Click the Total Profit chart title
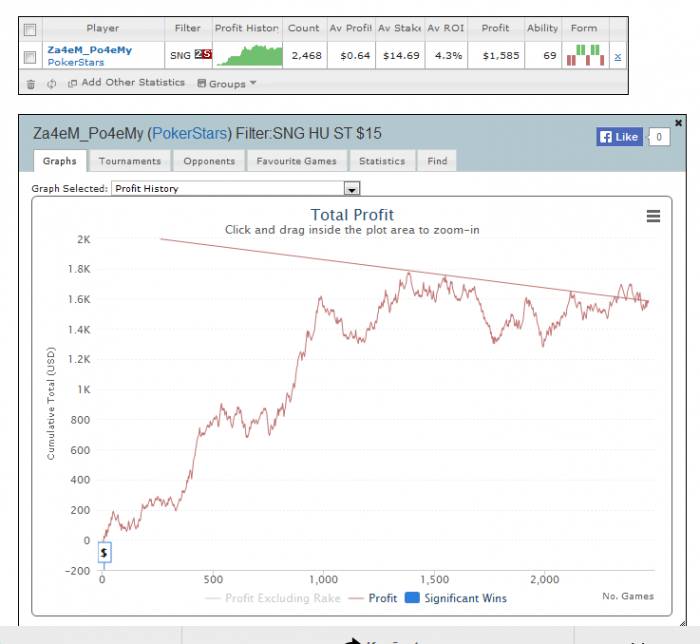 352,215
